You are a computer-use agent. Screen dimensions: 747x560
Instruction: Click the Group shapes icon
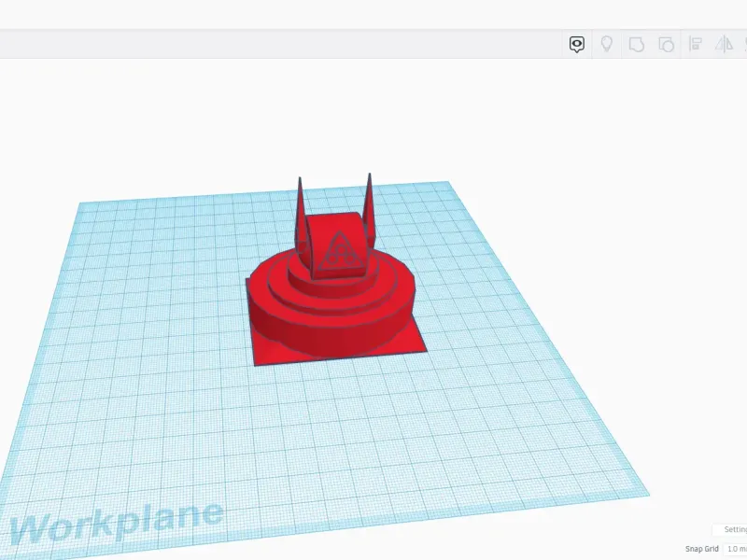point(637,44)
